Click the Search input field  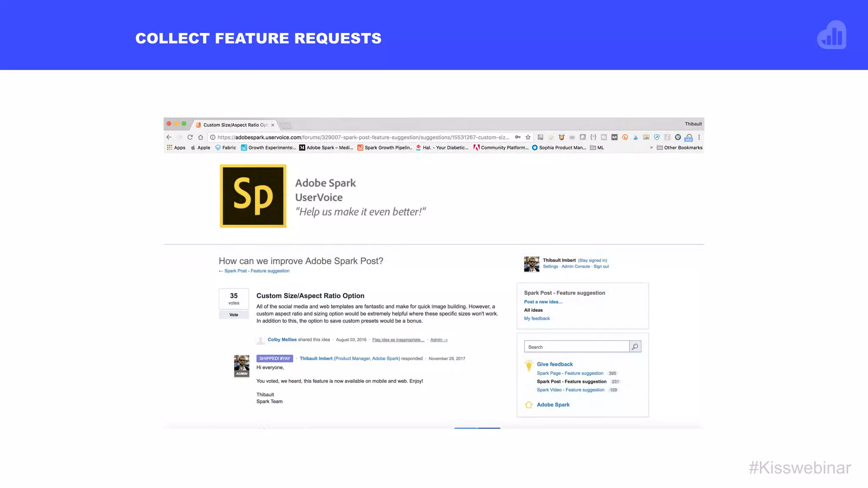(576, 347)
